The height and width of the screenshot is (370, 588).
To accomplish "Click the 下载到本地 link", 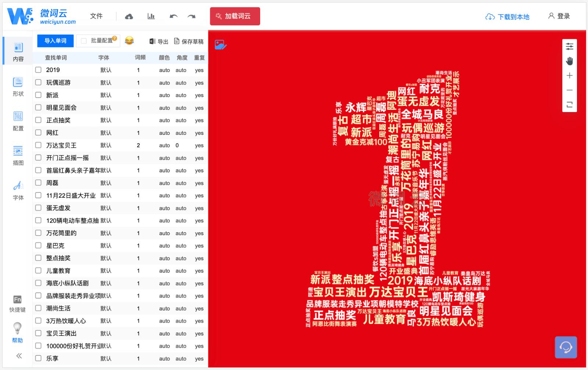I will 508,17.
